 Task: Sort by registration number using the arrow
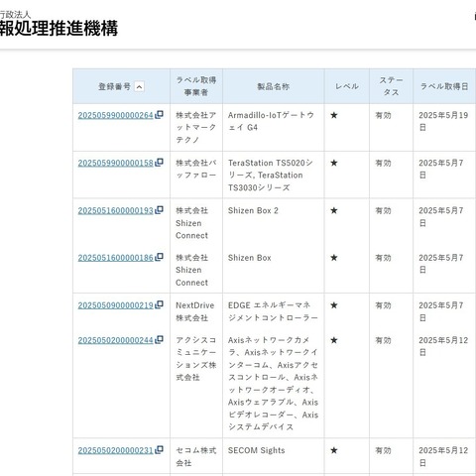[x=139, y=87]
